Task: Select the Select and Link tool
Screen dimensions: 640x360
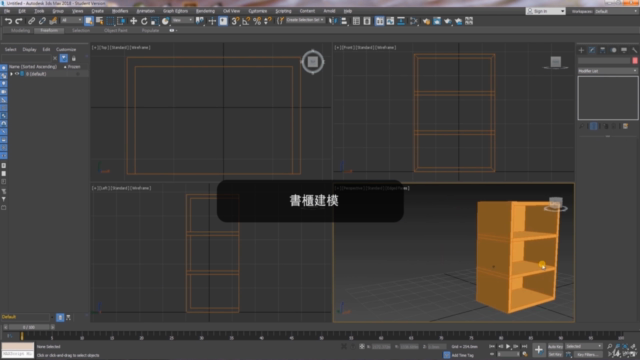Action: coord(31,21)
